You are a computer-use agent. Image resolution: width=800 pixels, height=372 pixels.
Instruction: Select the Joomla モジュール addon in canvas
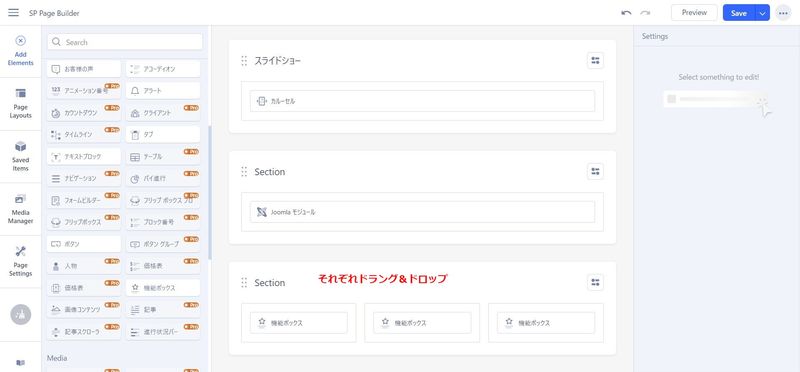click(422, 212)
